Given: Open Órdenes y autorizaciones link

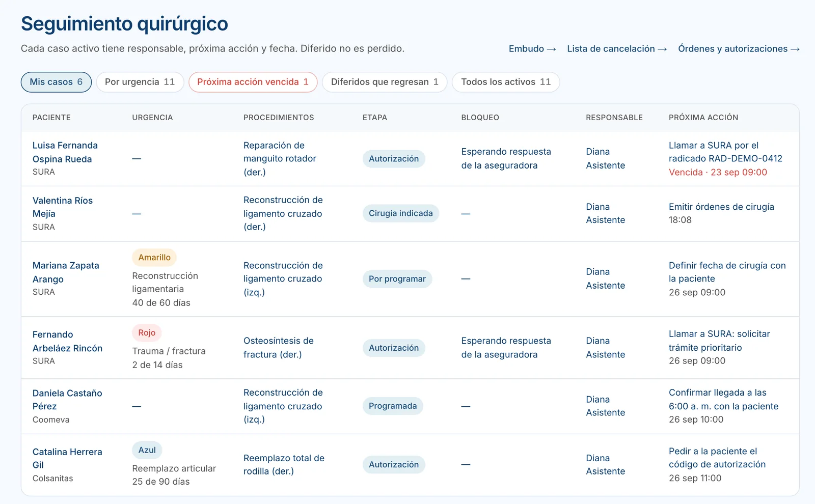Looking at the screenshot, I should click(x=739, y=49).
